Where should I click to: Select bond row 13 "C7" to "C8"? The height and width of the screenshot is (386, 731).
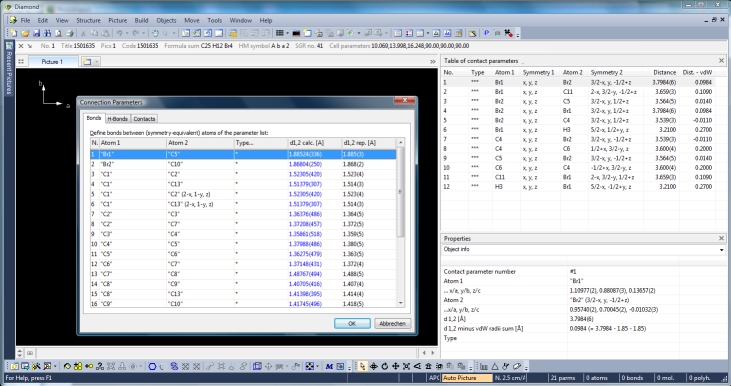pyautogui.click(x=243, y=274)
